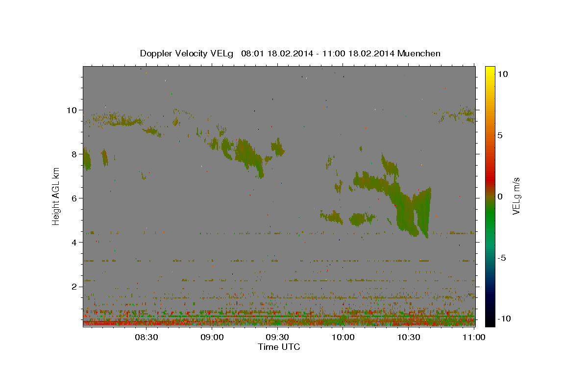Click the 11:00 time tick label
Image resolution: width=588 pixels, height=392 pixels.
(x=473, y=337)
